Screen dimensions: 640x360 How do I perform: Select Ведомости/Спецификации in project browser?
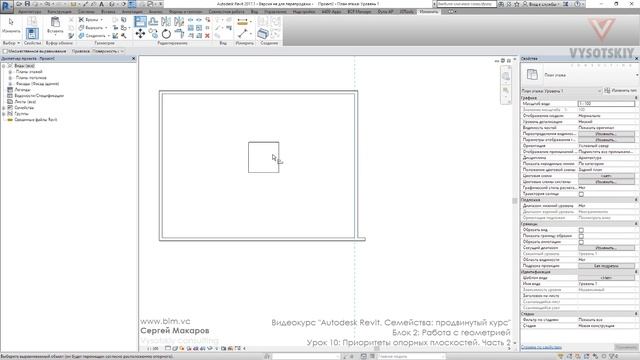pyautogui.click(x=39, y=96)
